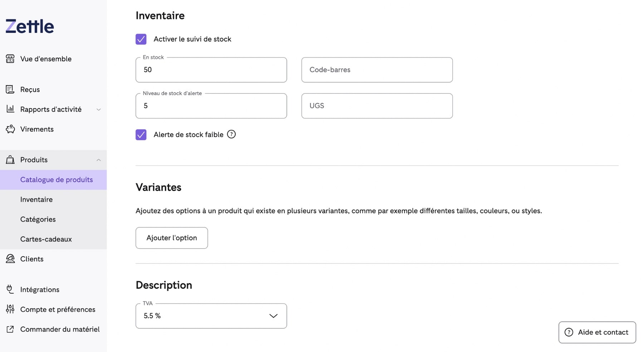Click the Virements piggy bank icon
Screen dimensions: 644x352
(10, 129)
